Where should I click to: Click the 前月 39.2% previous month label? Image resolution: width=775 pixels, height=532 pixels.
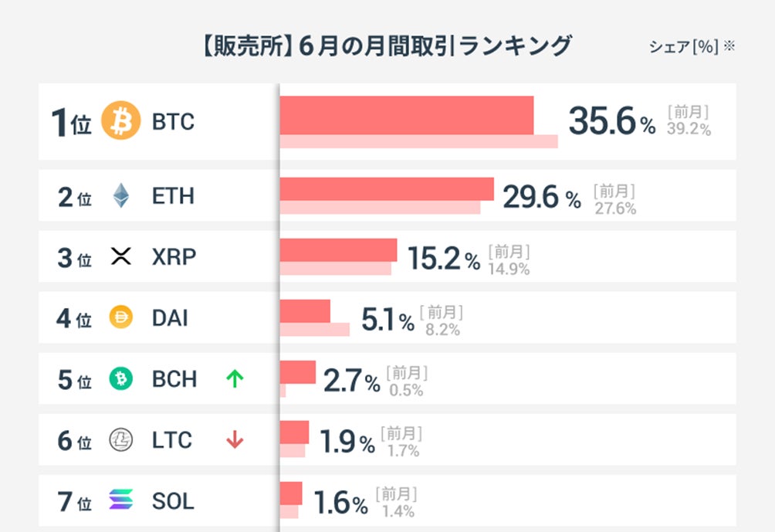coord(689,120)
